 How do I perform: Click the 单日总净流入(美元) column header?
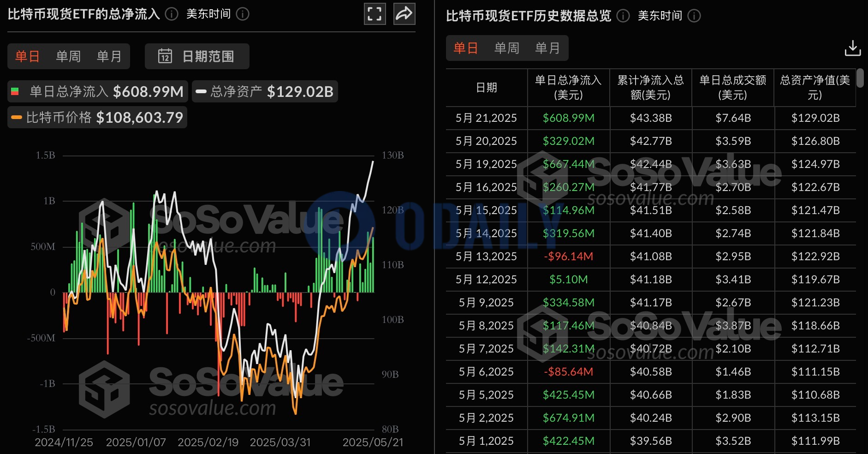pyautogui.click(x=568, y=88)
